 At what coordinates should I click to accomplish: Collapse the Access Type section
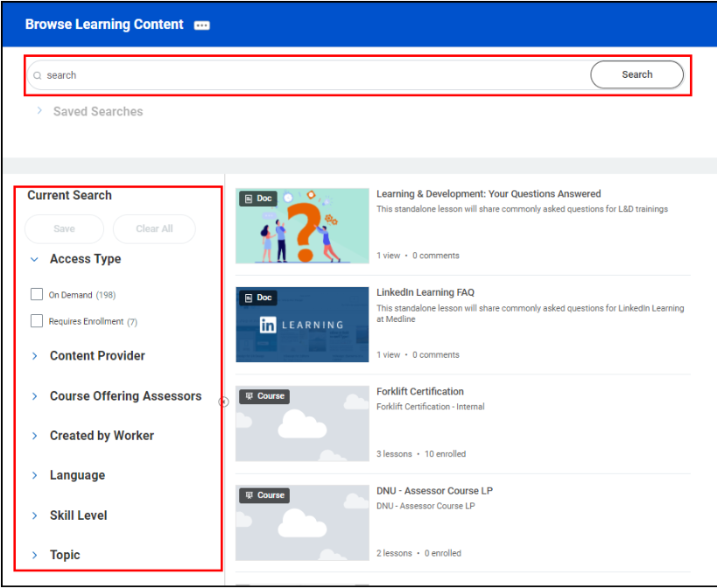click(34, 259)
